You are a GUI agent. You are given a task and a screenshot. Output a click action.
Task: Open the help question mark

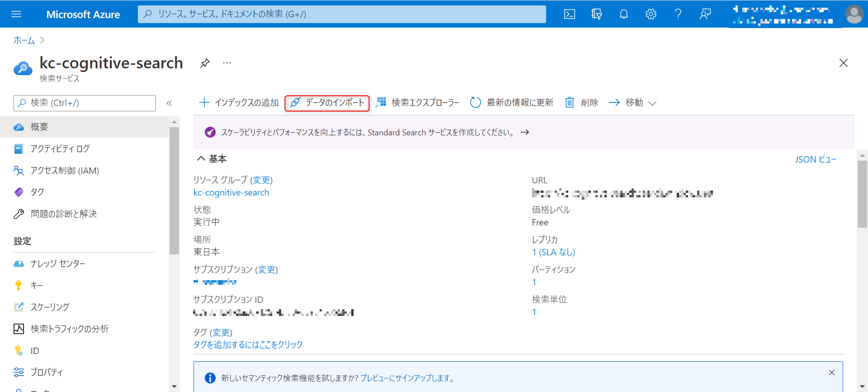pos(678,14)
